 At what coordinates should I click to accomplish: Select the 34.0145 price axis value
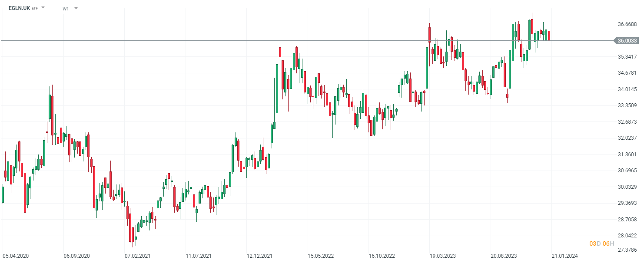[627, 89]
